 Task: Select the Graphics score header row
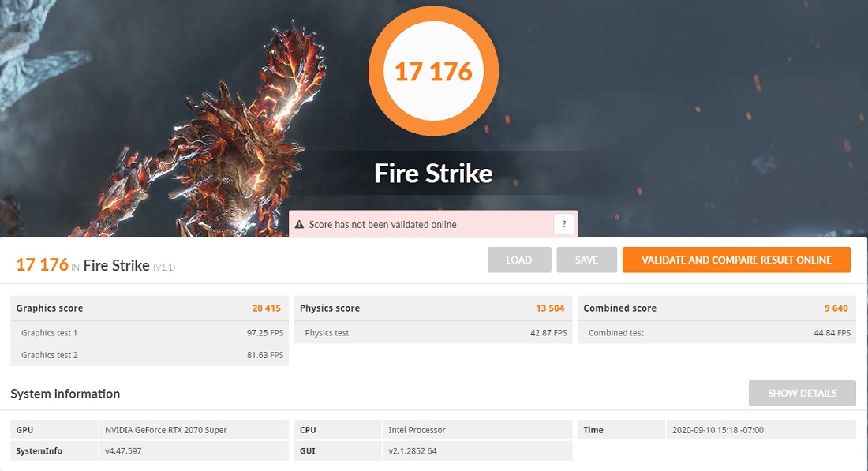tap(149, 308)
